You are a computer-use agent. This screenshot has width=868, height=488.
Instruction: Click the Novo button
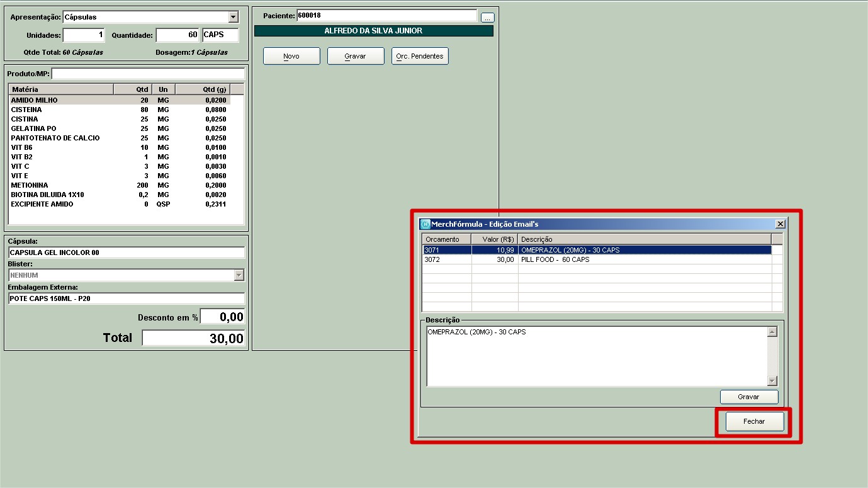tap(291, 56)
